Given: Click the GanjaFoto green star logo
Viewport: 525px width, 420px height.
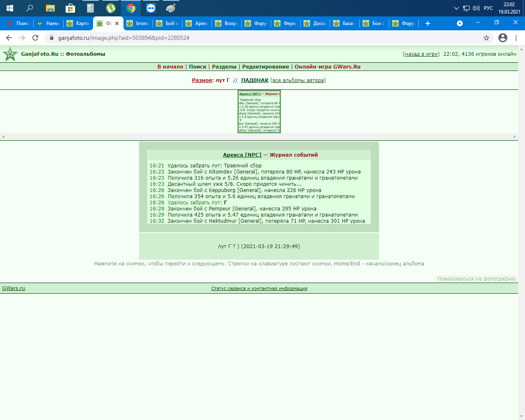Looking at the screenshot, I should pyautogui.click(x=10, y=54).
